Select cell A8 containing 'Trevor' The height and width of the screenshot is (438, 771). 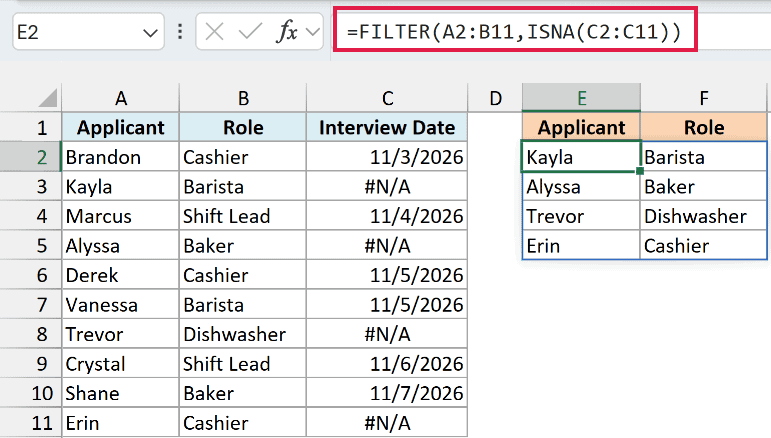[x=120, y=334]
